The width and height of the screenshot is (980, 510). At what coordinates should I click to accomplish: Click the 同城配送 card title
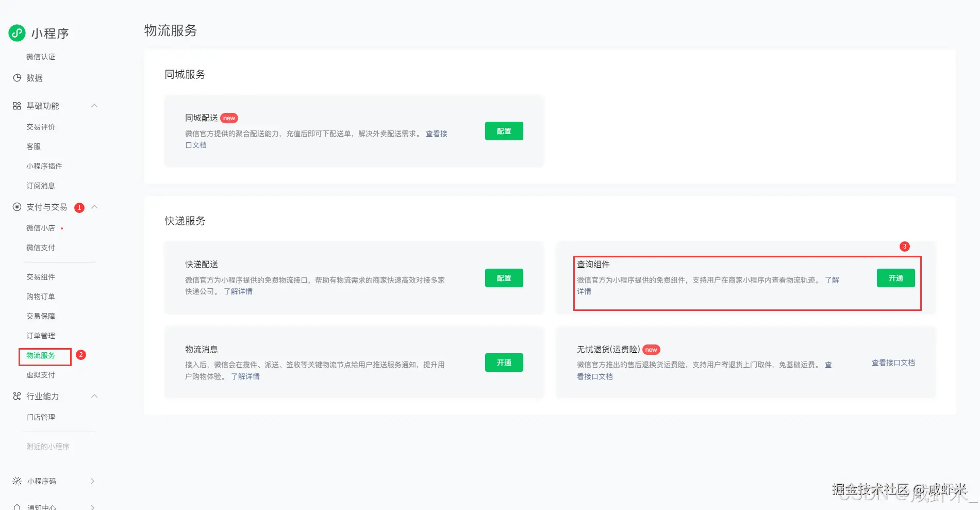tap(202, 118)
